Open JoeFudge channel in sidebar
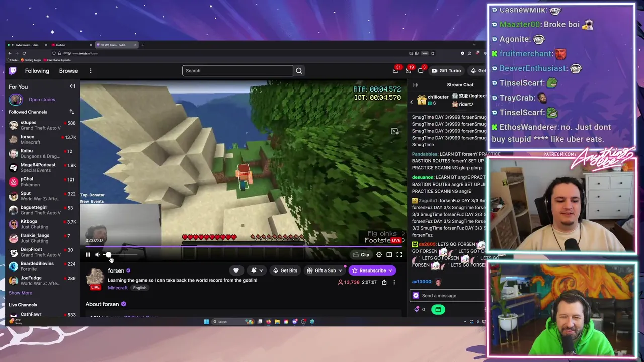 pyautogui.click(x=42, y=280)
